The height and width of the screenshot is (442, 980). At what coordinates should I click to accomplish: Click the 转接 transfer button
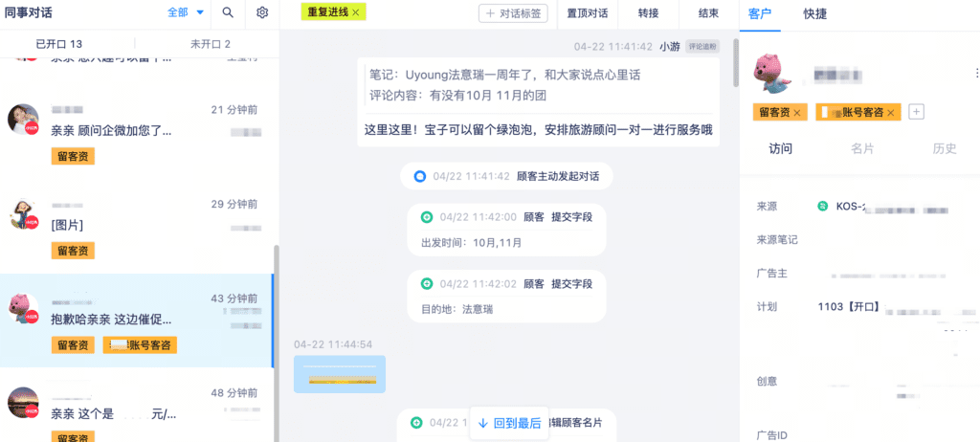[648, 13]
